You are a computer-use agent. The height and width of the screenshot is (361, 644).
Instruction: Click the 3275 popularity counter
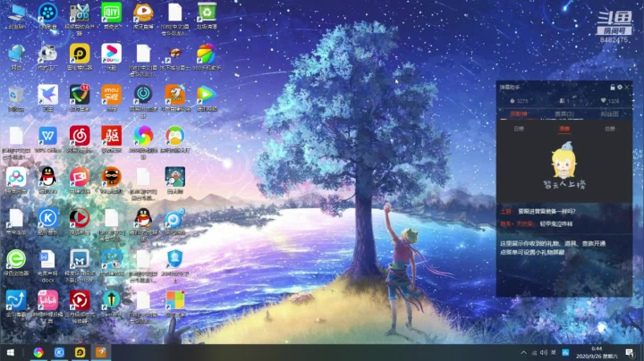pos(519,101)
